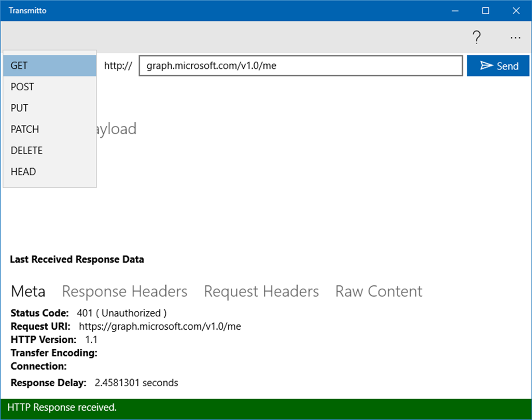Click the Transfer Encoding label
This screenshot has width=532, height=420.
[54, 353]
